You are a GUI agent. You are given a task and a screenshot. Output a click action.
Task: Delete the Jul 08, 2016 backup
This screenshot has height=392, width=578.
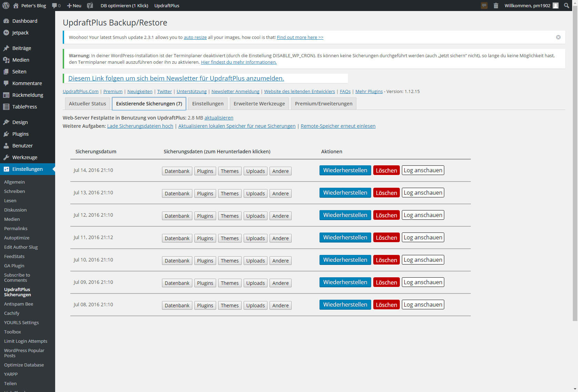(x=386, y=305)
